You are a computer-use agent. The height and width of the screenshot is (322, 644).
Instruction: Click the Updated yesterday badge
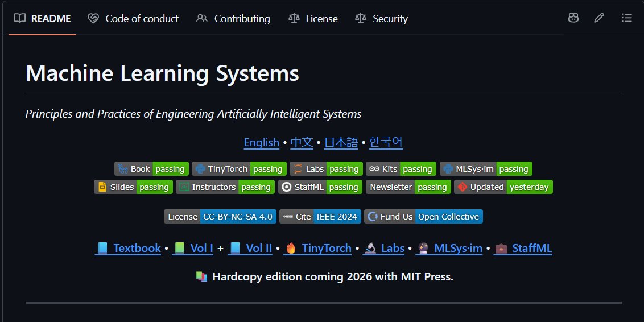503,187
